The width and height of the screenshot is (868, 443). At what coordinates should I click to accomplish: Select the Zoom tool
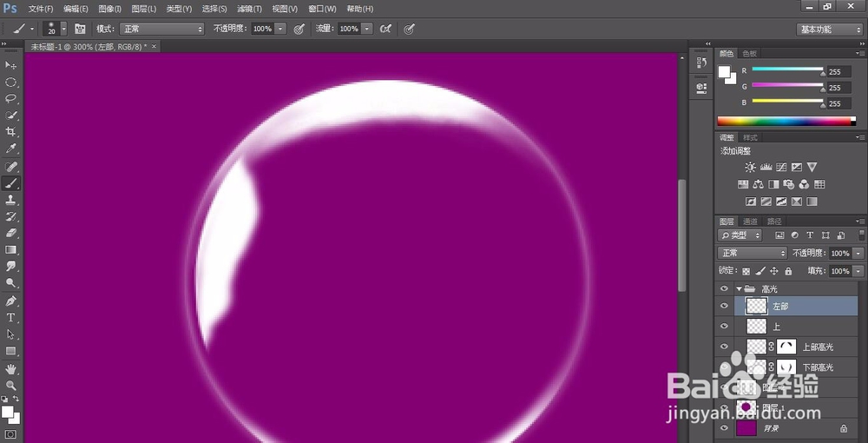(x=10, y=386)
